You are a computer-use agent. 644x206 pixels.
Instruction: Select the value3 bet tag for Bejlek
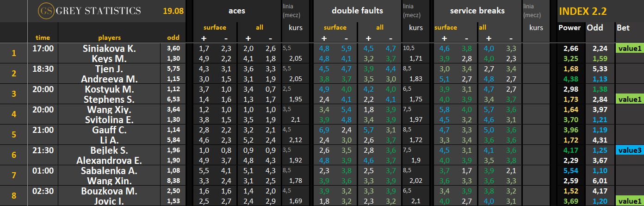pos(630,150)
